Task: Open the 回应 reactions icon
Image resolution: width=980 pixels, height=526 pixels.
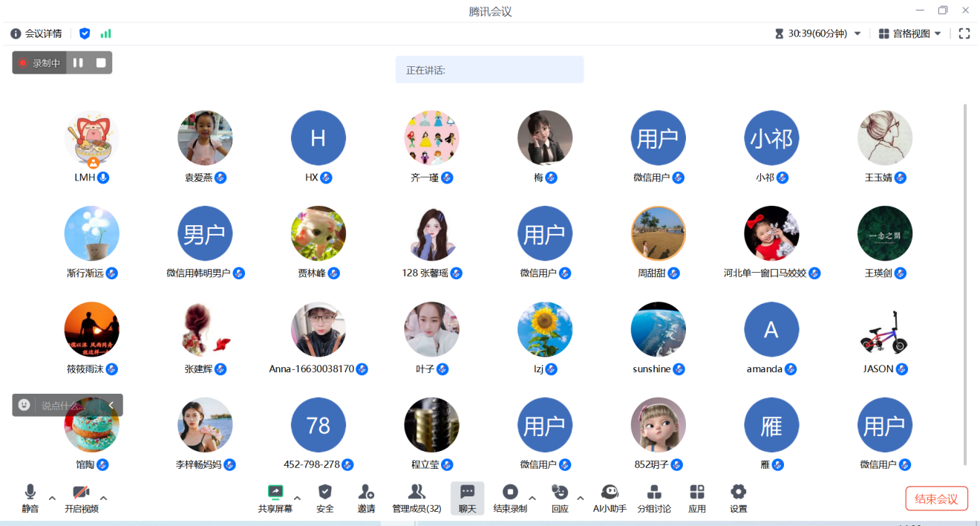Action: (560, 492)
